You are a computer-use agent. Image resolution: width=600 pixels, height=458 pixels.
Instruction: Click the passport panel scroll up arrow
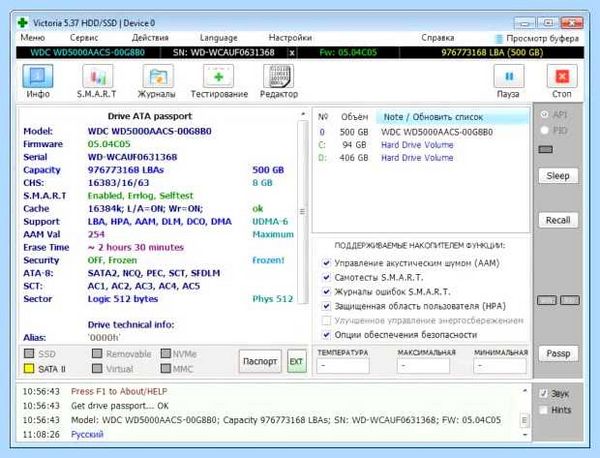pyautogui.click(x=303, y=114)
